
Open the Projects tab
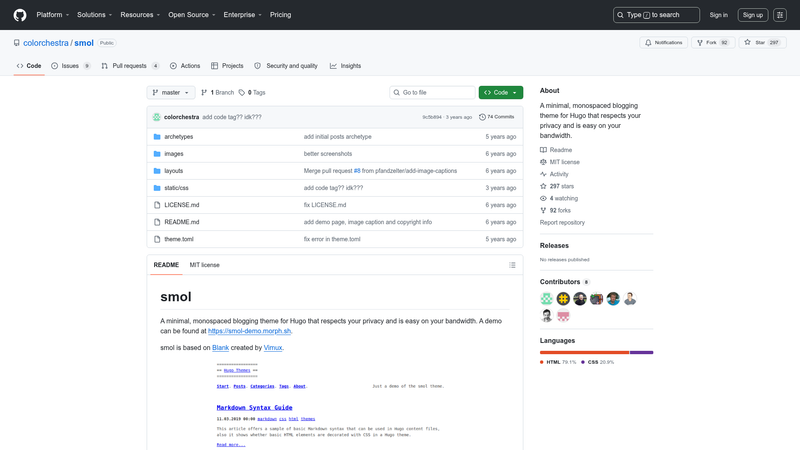[x=227, y=66]
